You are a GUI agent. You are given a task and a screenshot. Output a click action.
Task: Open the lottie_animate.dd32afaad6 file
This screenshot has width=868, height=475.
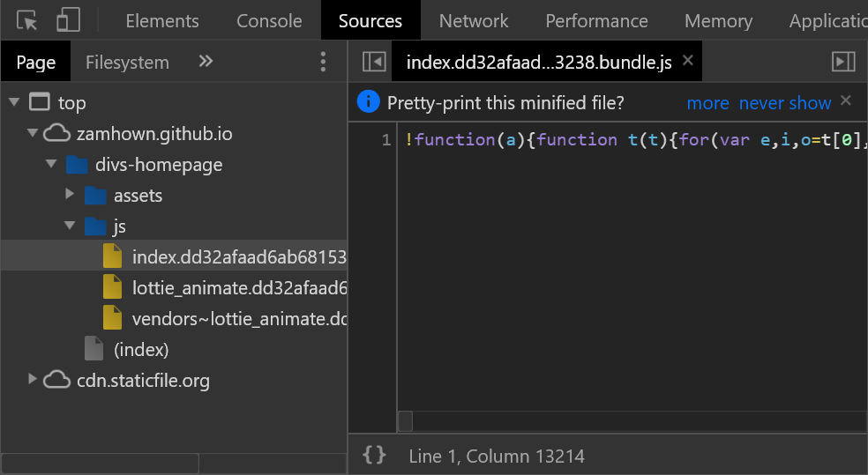pyautogui.click(x=239, y=288)
